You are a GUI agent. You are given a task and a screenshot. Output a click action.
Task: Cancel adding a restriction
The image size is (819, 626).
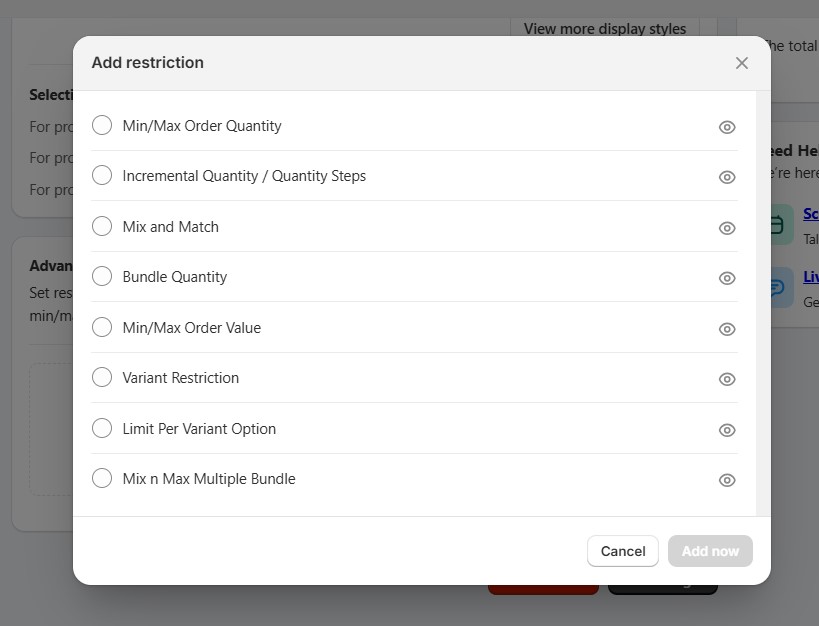(622, 551)
